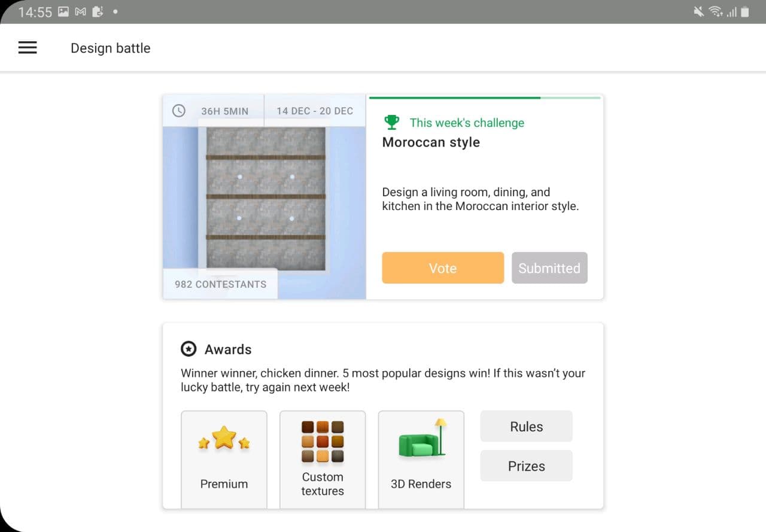The width and height of the screenshot is (766, 532).
Task: Open the hamburger navigation menu
Action: click(x=28, y=48)
